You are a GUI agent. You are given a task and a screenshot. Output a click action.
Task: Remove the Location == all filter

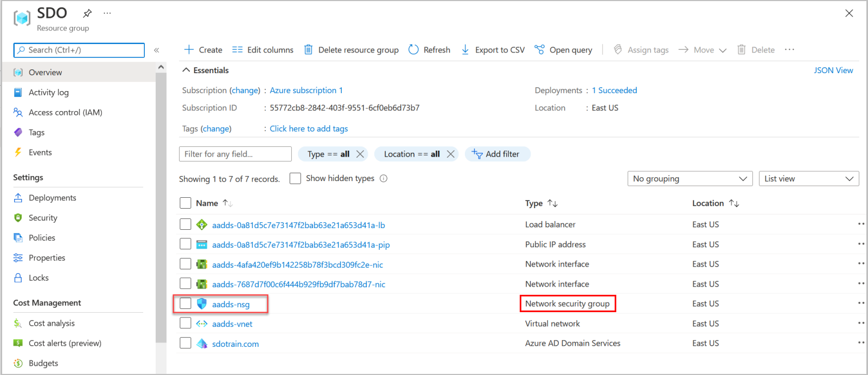pyautogui.click(x=450, y=154)
